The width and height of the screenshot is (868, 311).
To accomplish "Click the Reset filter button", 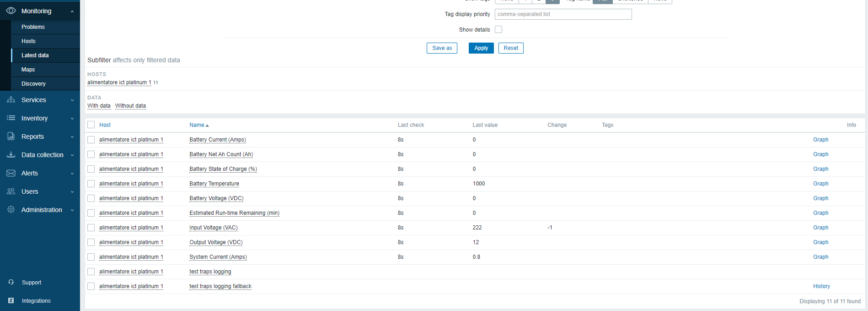I will [511, 48].
